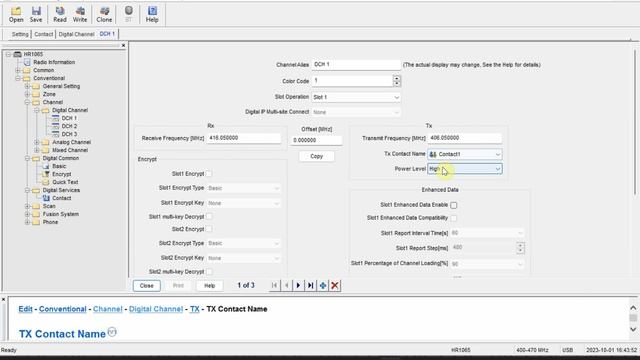Close the bottom help pane
The image size is (640, 360).
[x=4, y=300]
